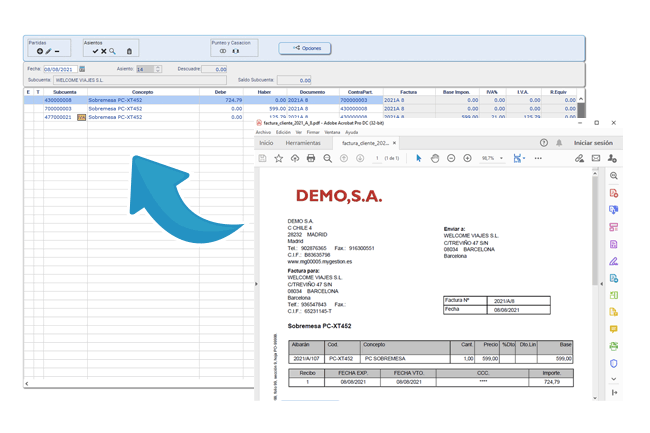
Task: Search asientos with the magnifier icon
Action: tap(113, 51)
